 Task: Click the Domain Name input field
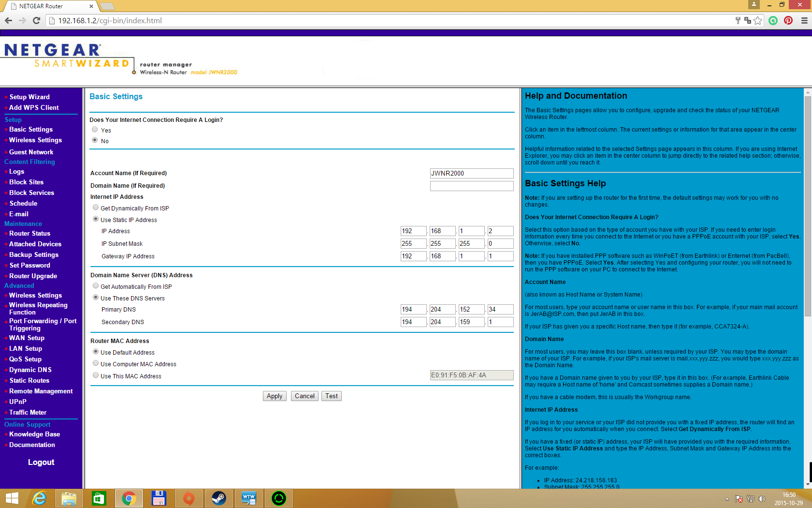coord(471,186)
